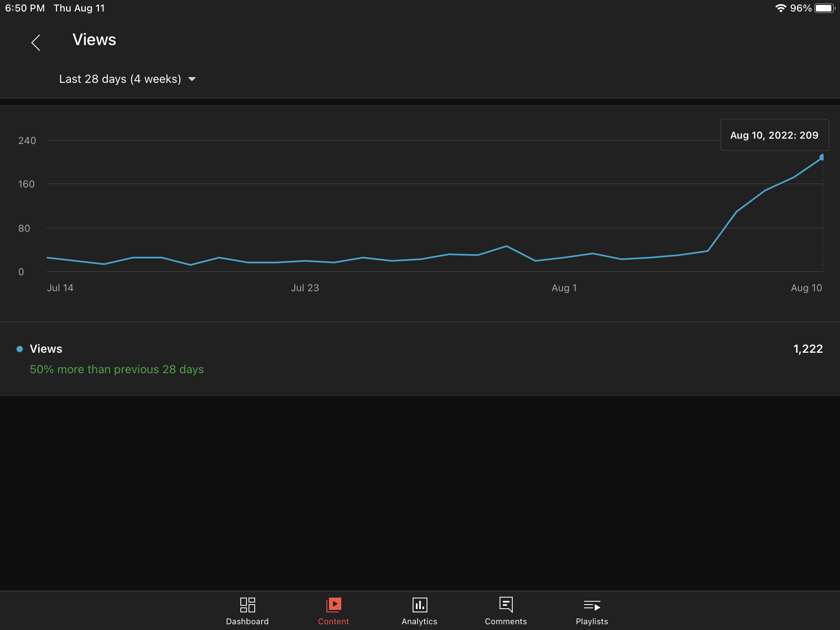Tap the Thu Aug 11 date in status bar

point(79,8)
